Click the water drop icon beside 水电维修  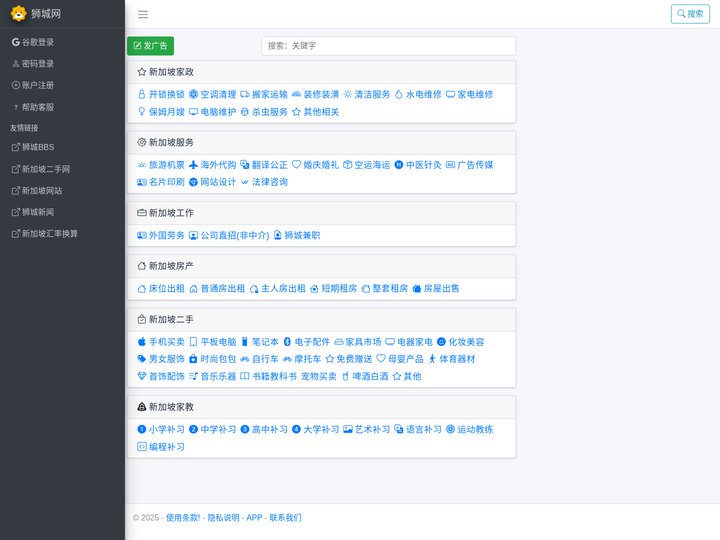pyautogui.click(x=399, y=94)
